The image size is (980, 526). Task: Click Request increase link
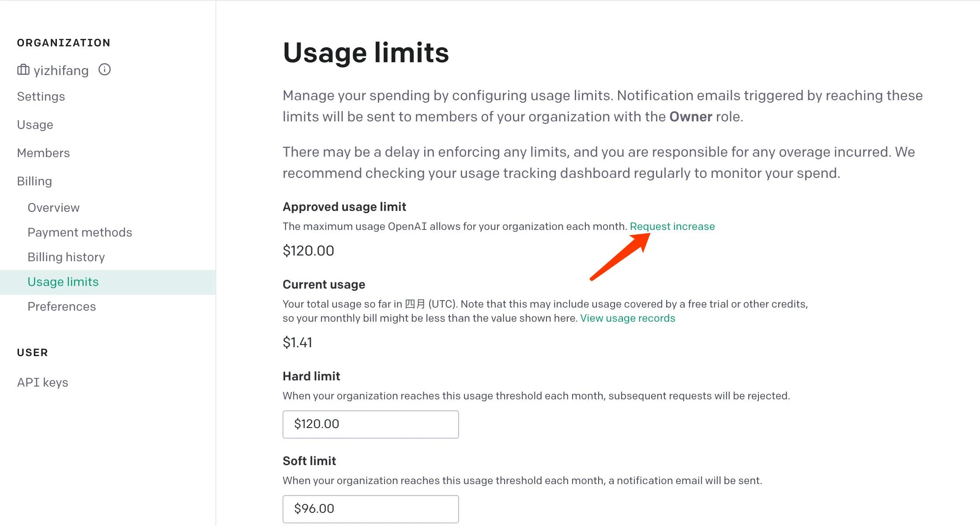tap(672, 226)
